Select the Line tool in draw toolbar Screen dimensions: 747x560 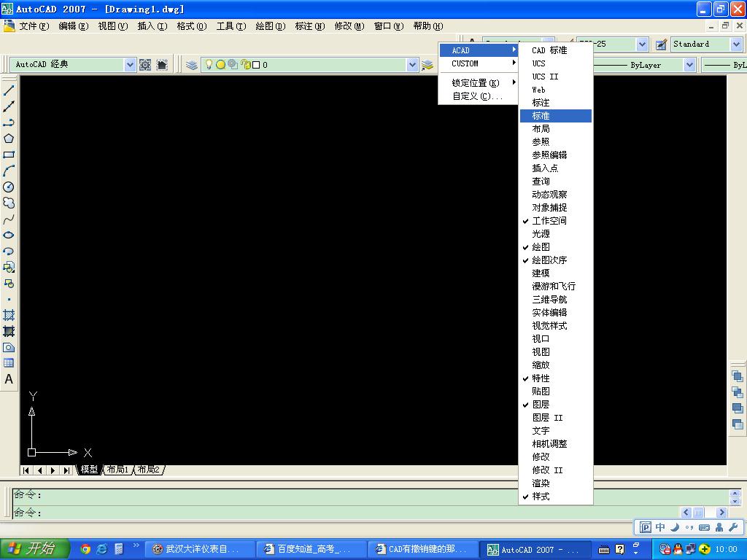[9, 90]
